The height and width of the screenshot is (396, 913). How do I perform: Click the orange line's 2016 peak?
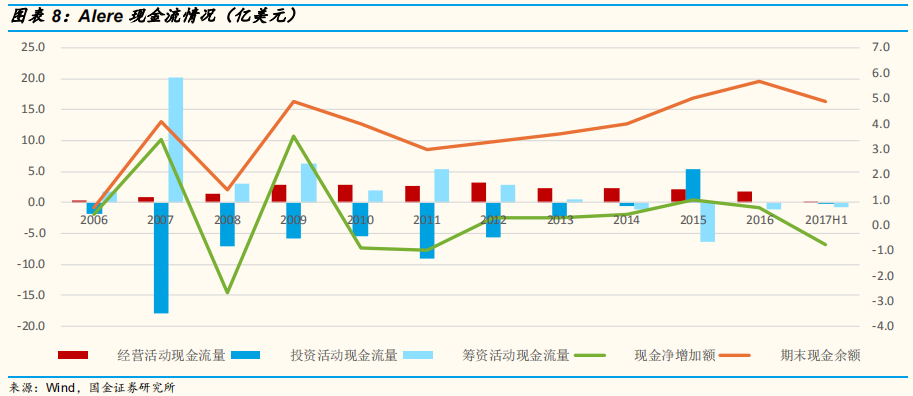(759, 81)
